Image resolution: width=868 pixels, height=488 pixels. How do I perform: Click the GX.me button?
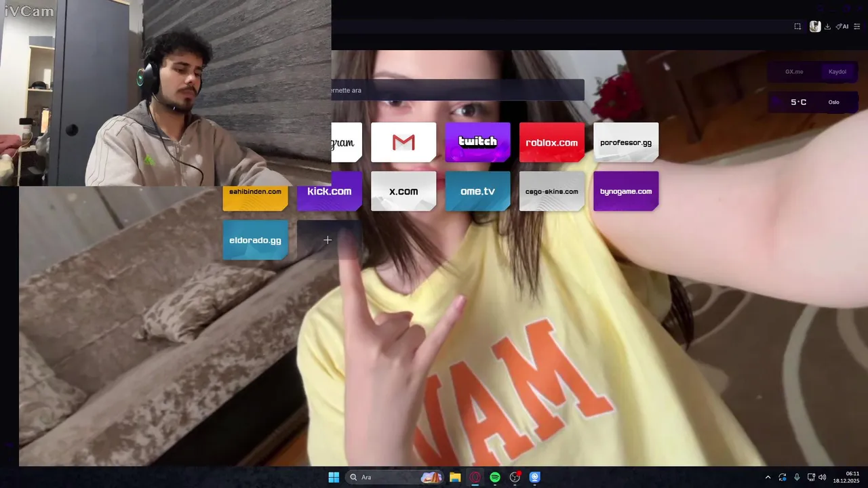coord(794,72)
